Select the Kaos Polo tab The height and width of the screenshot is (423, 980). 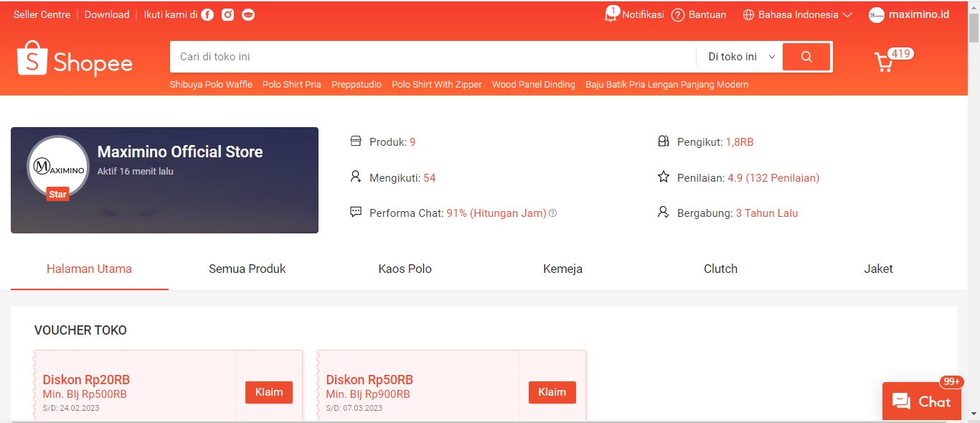click(405, 269)
